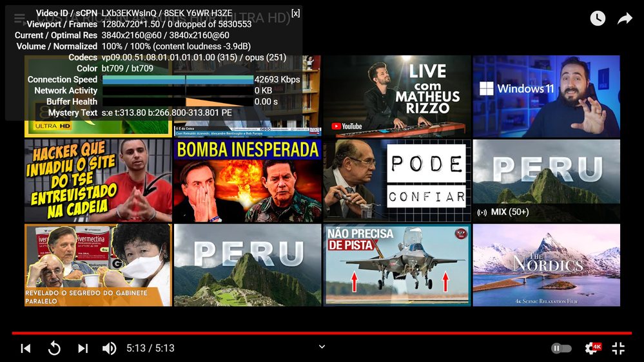Open Bomba Inesperada video thumbnail

coord(248,180)
